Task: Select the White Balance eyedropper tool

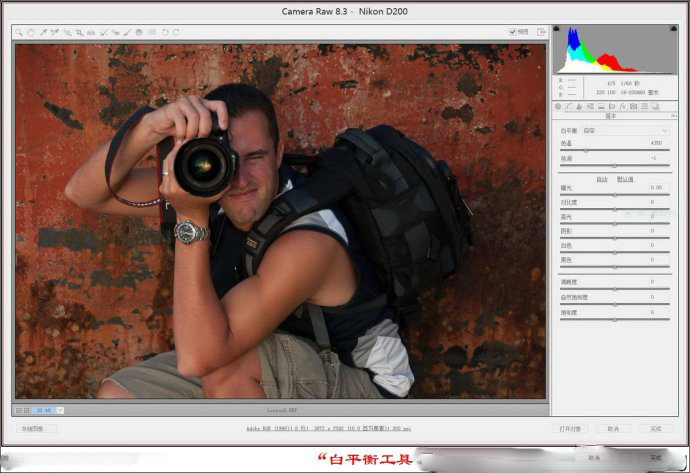Action: tap(43, 33)
